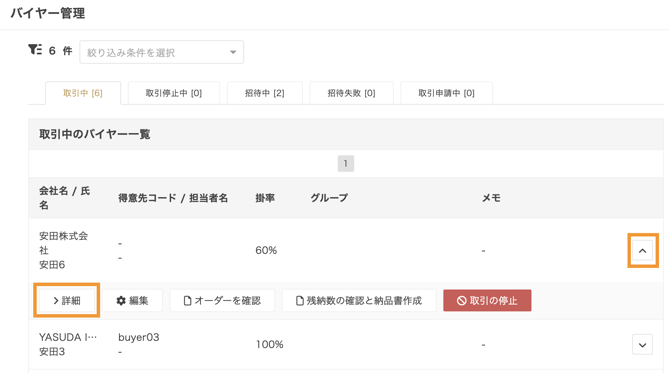This screenshot has height=373, width=670.
Task: Click the 編集 button with gear icon
Action: (132, 300)
